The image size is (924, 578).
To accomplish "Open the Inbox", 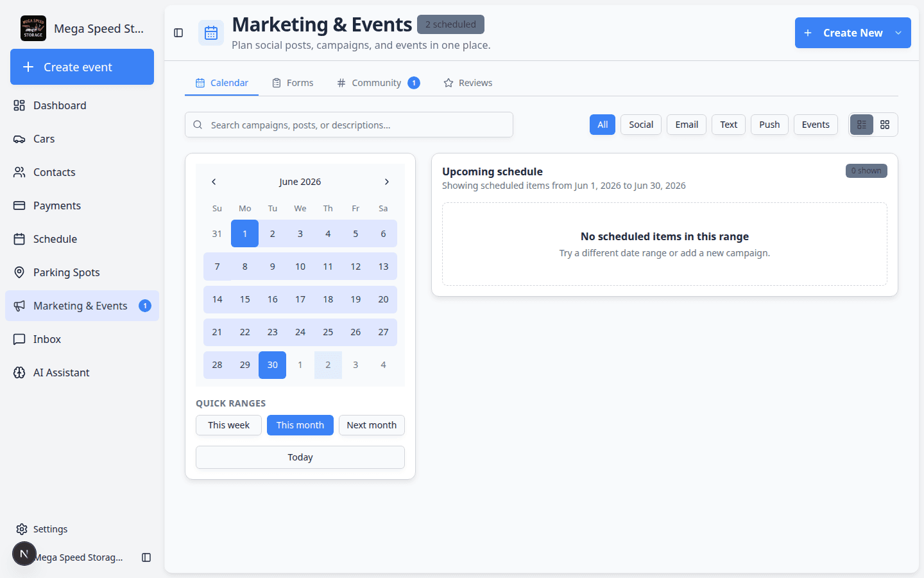I will pyautogui.click(x=82, y=339).
